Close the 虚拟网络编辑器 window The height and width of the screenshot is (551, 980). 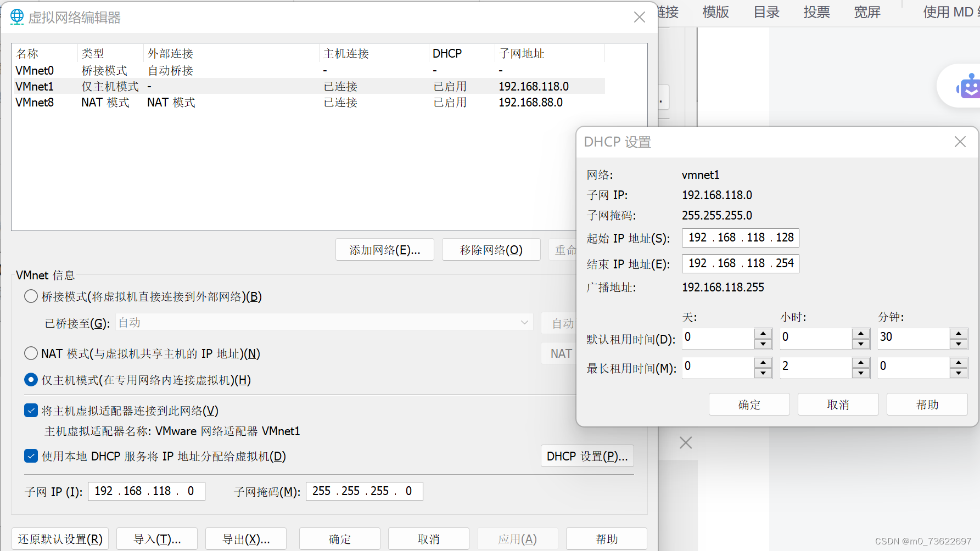pyautogui.click(x=639, y=17)
